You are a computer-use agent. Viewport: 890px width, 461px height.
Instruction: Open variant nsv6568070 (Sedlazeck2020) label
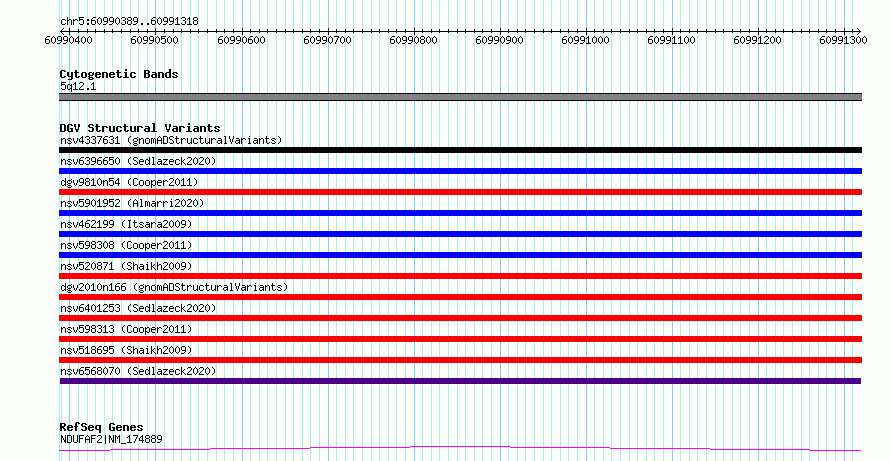point(138,371)
